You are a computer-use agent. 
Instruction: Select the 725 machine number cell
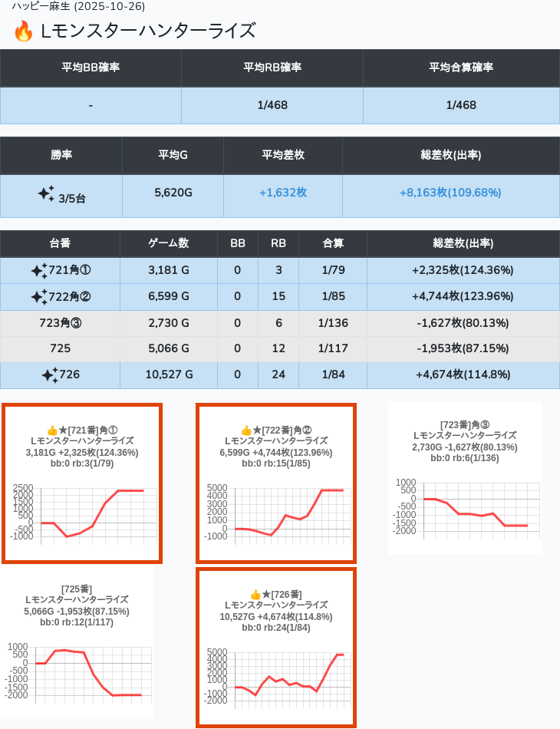click(60, 349)
